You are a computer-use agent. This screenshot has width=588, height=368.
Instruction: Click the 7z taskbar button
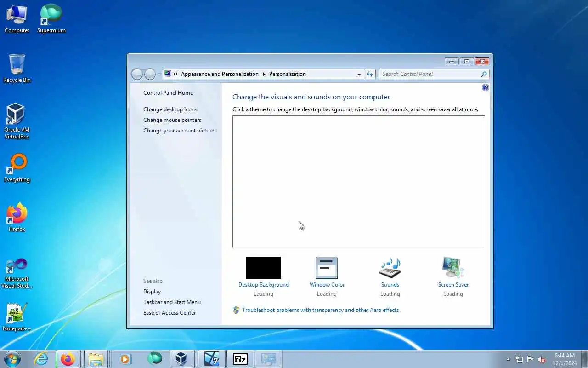tap(240, 359)
